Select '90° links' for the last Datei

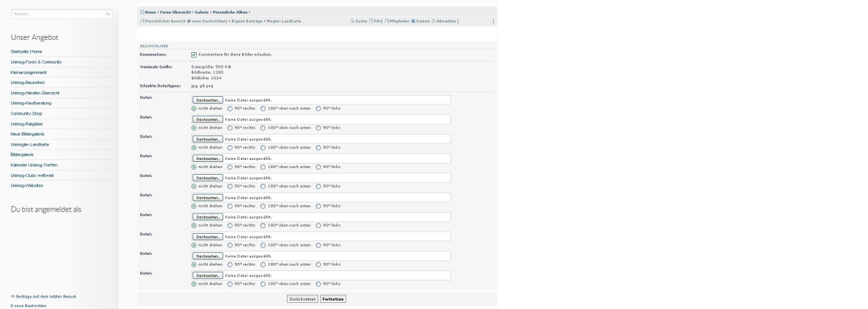click(318, 284)
